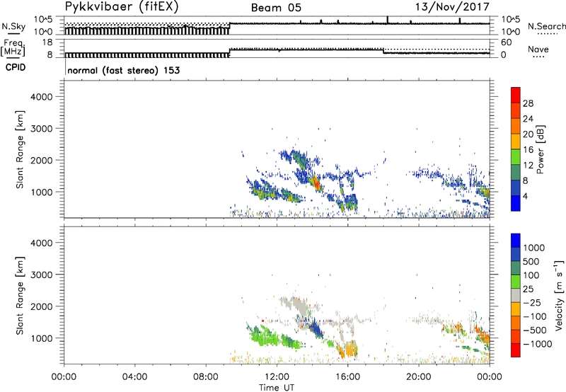
Task: Click the red top of Power colorbar
Action: 516,95
